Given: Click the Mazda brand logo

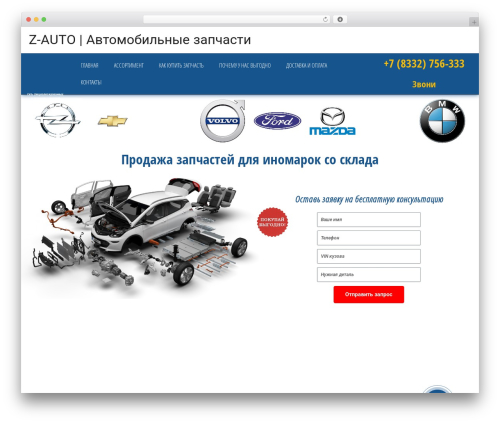Looking at the screenshot, I should tap(332, 121).
